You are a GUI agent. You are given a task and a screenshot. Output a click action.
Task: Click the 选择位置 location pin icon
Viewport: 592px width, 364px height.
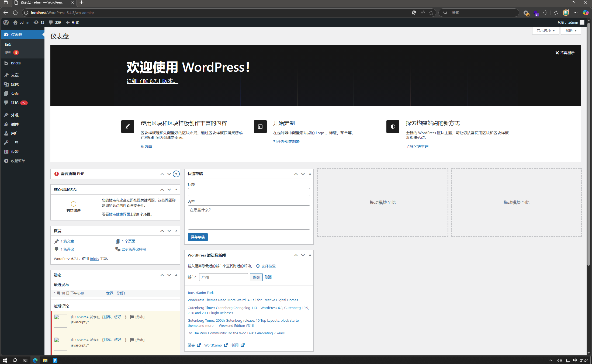tap(258, 266)
